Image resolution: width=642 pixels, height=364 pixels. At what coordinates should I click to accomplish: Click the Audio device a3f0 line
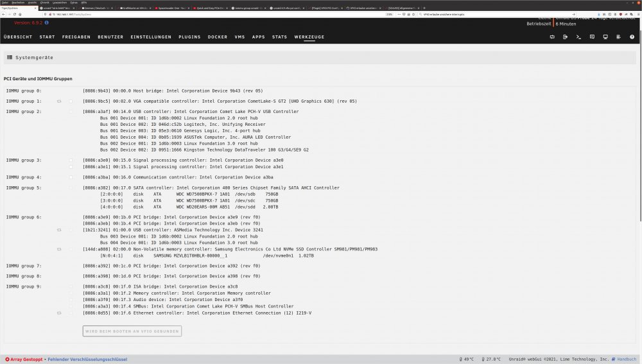(x=162, y=300)
